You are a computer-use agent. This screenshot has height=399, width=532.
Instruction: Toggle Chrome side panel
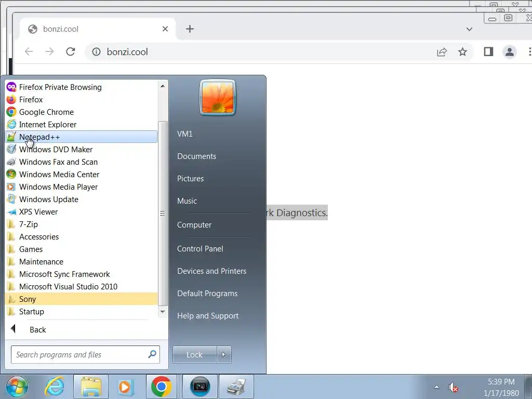click(x=488, y=51)
